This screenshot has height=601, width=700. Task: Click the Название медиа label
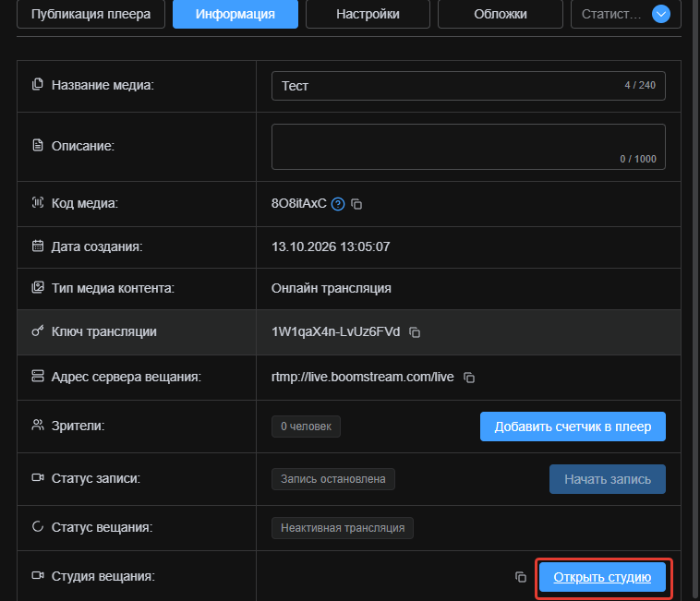(x=103, y=85)
